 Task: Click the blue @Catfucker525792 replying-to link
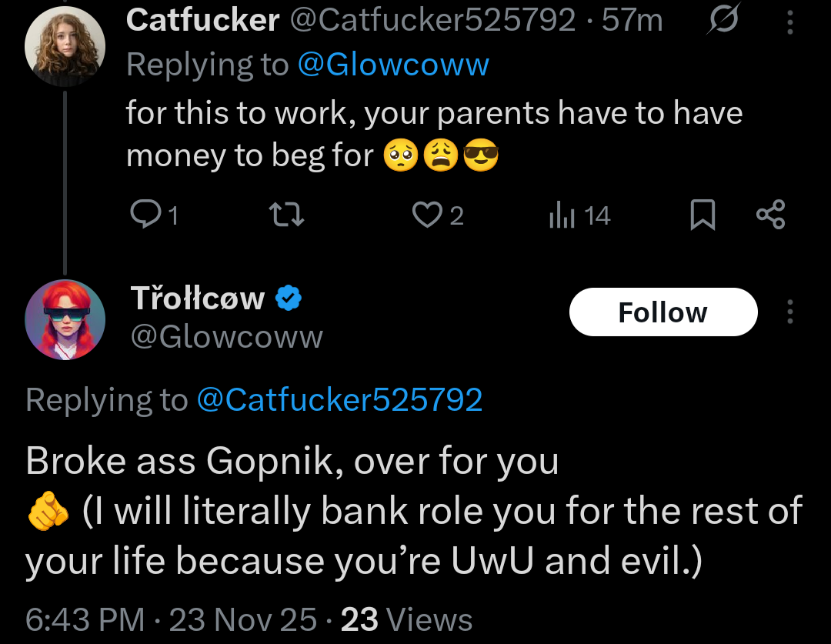[339, 400]
